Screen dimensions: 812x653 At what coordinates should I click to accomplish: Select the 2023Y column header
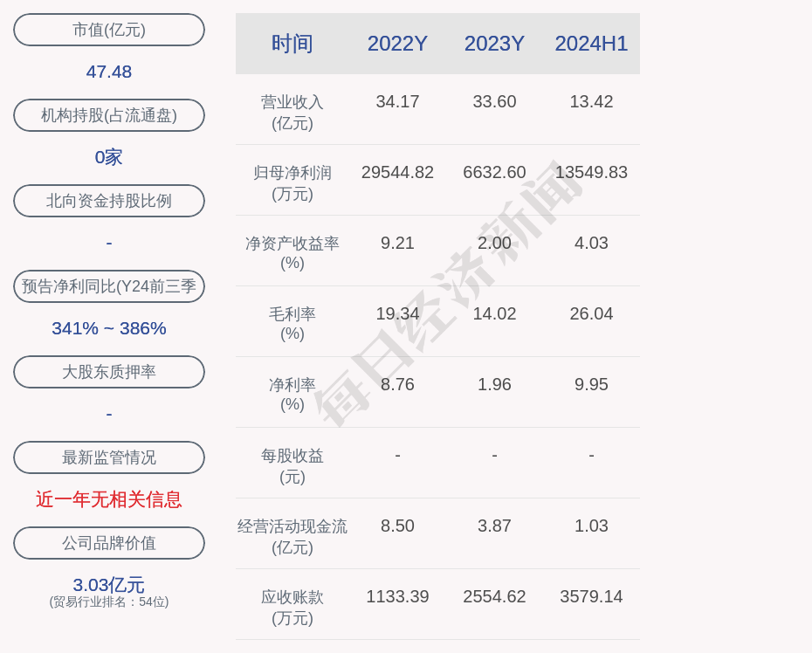pos(494,44)
